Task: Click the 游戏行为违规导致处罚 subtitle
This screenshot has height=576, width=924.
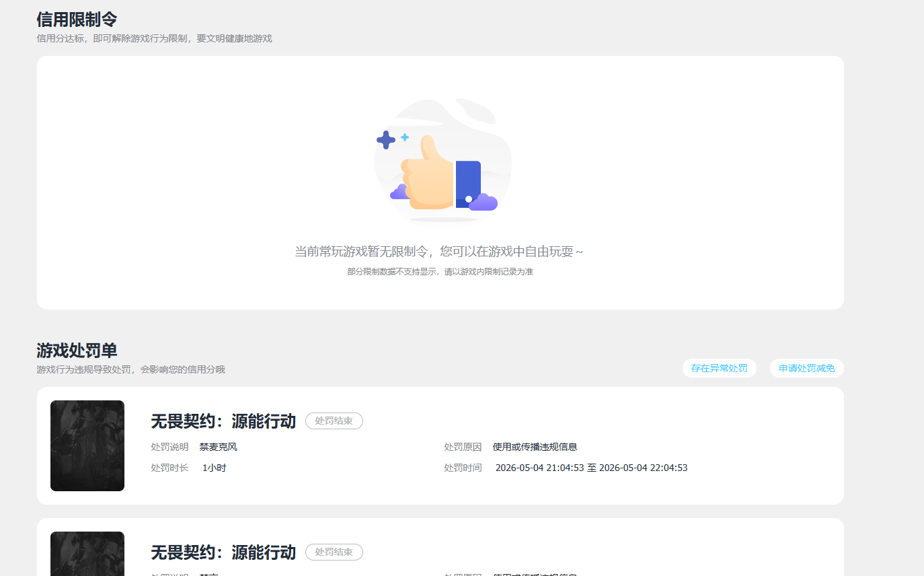Action: (130, 369)
